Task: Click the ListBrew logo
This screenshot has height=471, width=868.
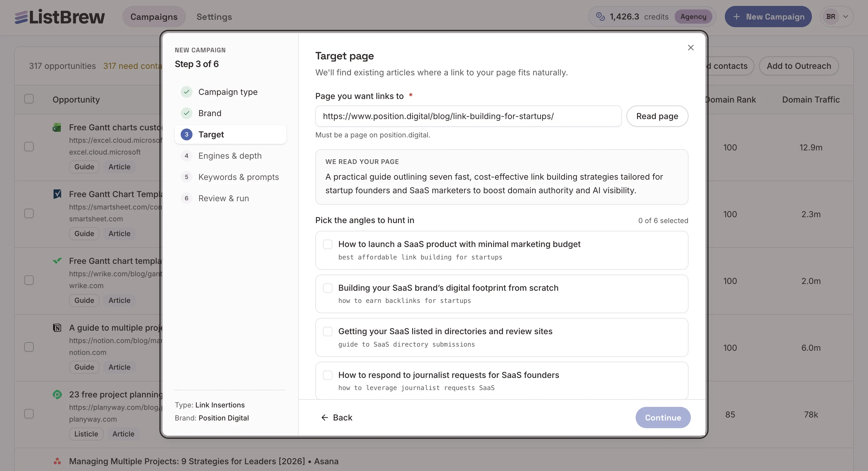Action: [x=60, y=17]
